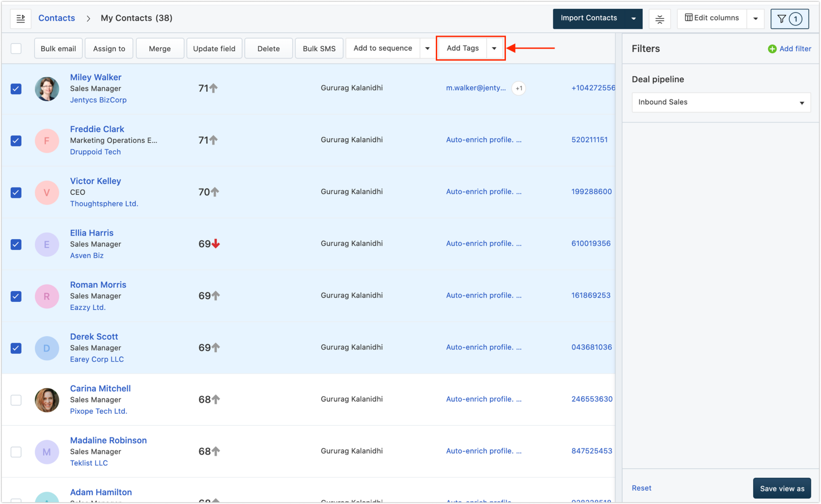
Task: Click the red downward score arrow for Ellia Harris
Action: tap(216, 244)
